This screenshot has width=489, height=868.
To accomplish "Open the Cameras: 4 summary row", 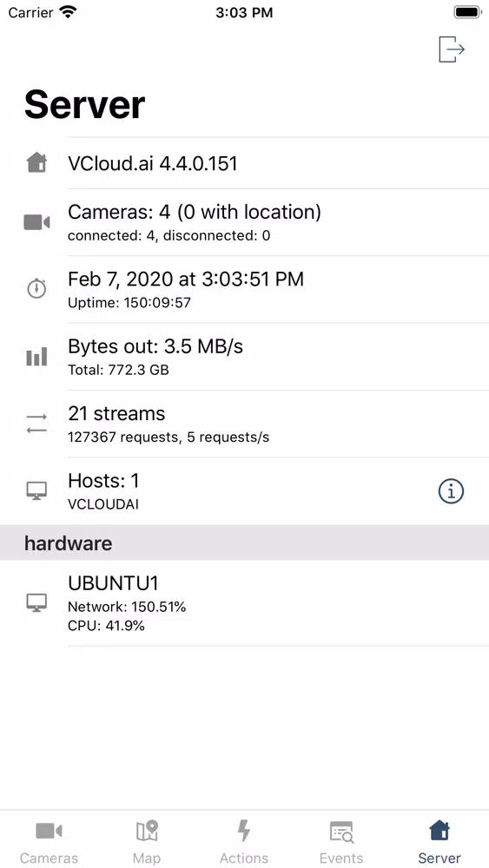I will point(244,222).
